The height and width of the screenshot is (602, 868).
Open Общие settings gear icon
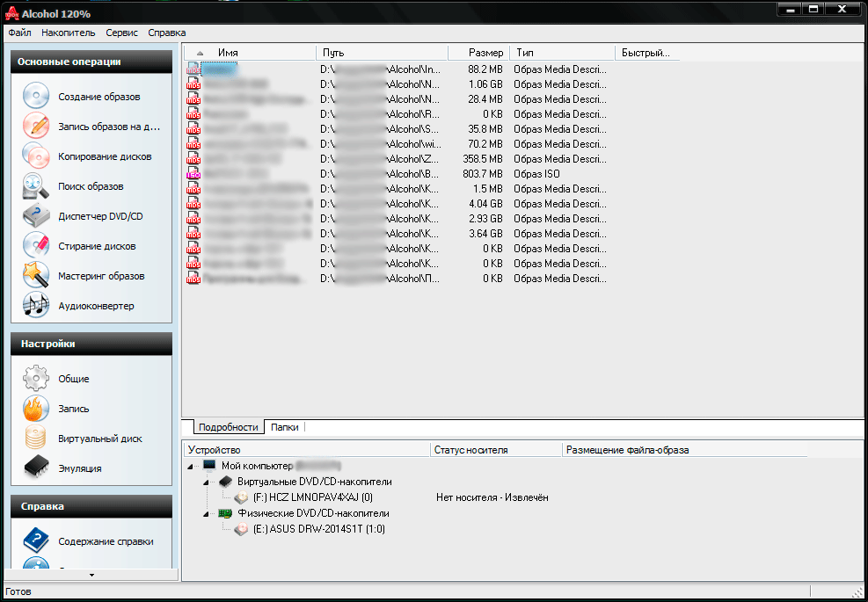point(36,379)
